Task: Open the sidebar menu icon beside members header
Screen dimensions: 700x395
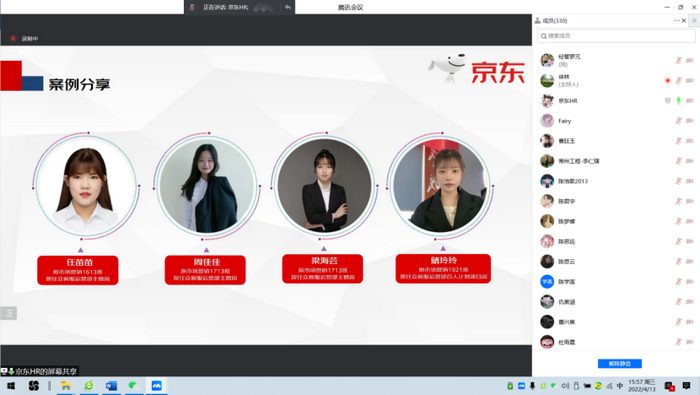Action: [694, 21]
